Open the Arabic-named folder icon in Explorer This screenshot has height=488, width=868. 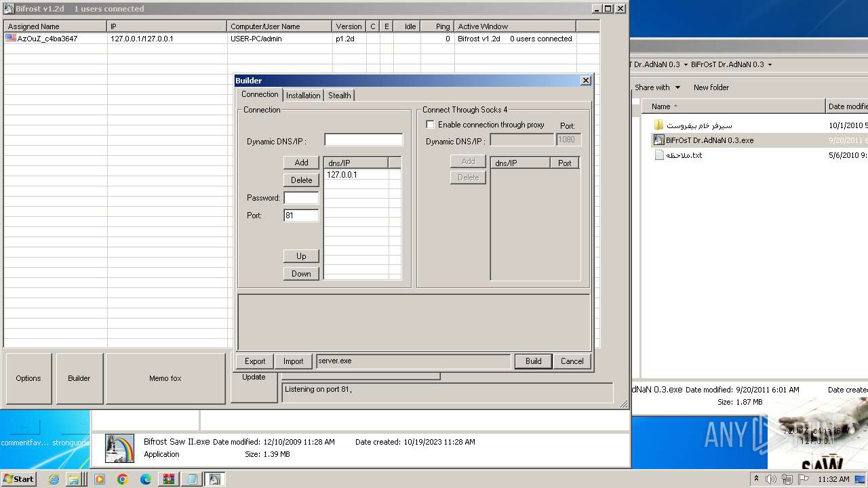click(x=658, y=125)
